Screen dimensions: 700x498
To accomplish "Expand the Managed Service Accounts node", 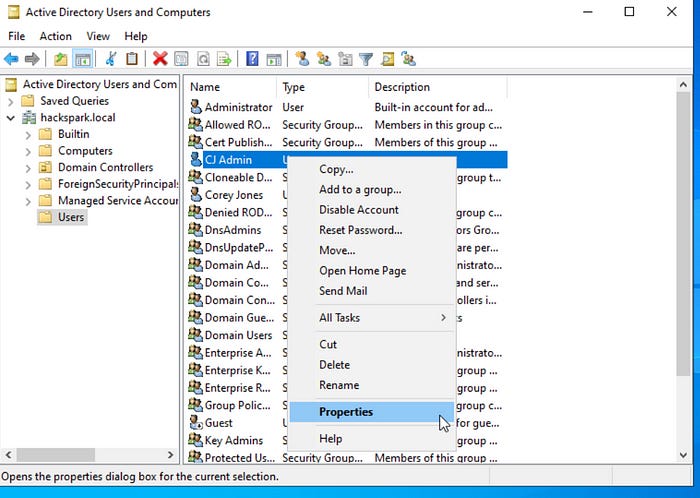I will [x=28, y=201].
